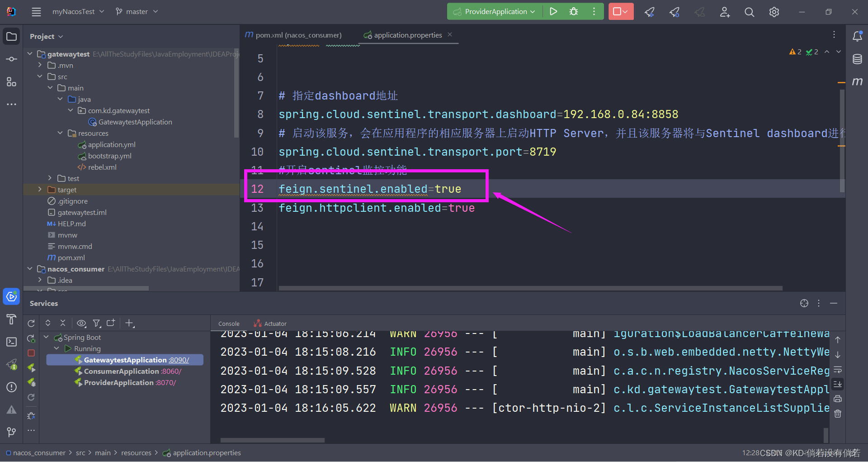Open Project view mode dropdown
The width and height of the screenshot is (868, 462).
(47, 36)
